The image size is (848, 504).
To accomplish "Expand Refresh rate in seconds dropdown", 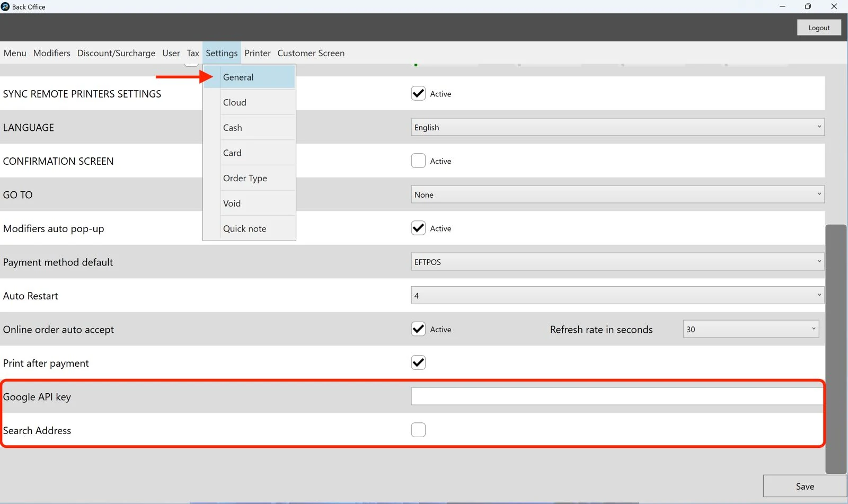I will coord(751,329).
